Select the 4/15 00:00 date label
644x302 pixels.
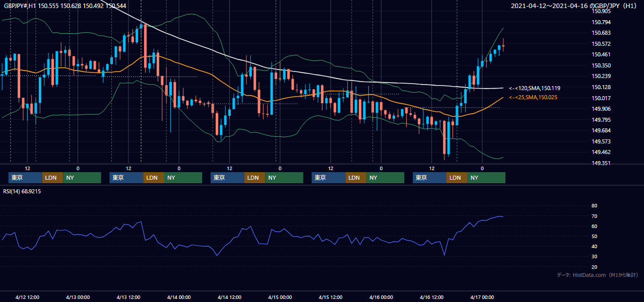click(x=280, y=297)
